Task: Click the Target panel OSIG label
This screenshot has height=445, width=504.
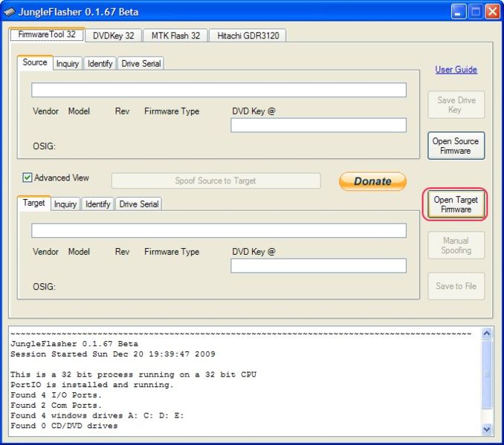Action: (x=44, y=287)
